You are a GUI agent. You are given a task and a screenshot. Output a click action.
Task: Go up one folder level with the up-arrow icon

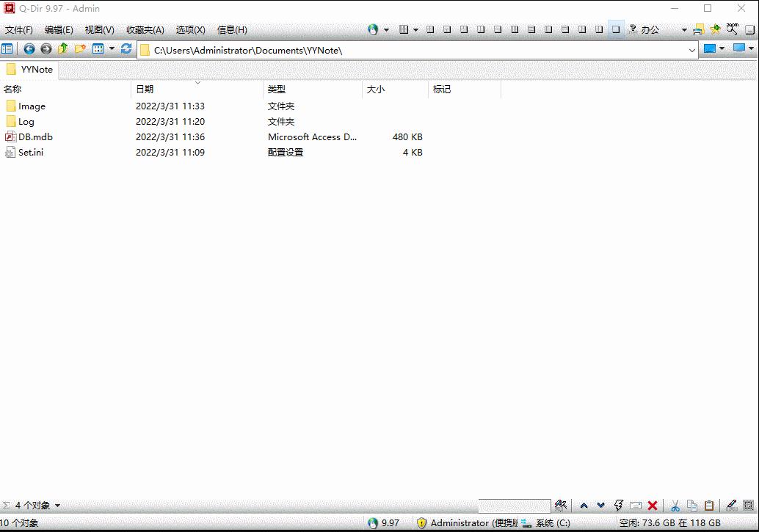click(63, 49)
